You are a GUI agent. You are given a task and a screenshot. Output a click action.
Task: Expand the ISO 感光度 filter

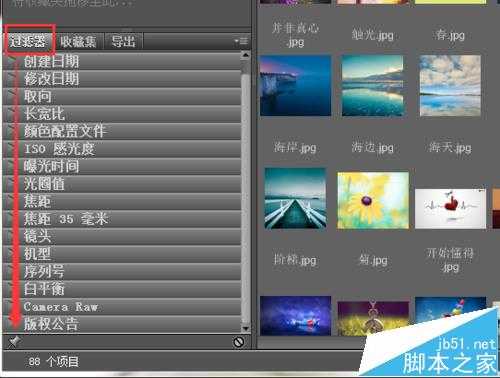(x=122, y=149)
